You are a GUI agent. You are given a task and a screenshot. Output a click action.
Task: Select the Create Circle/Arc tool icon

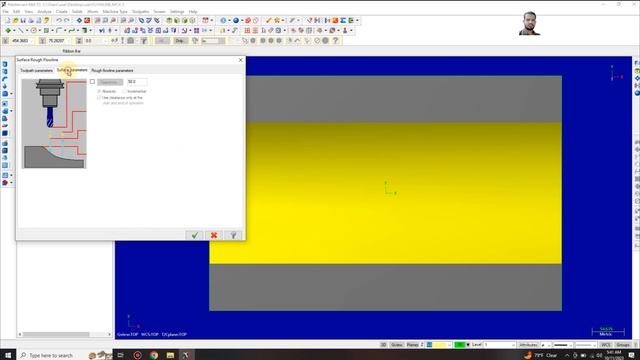point(33,31)
